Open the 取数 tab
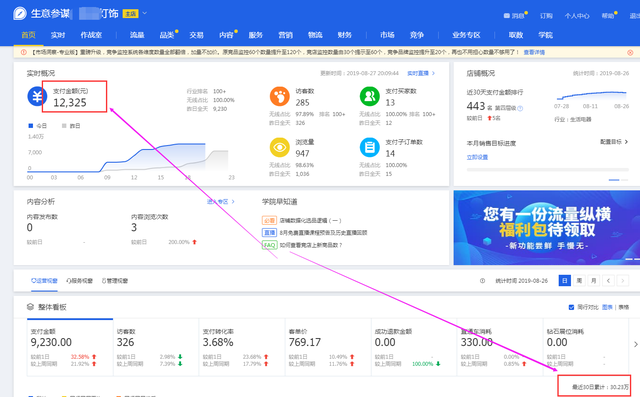 [516, 35]
